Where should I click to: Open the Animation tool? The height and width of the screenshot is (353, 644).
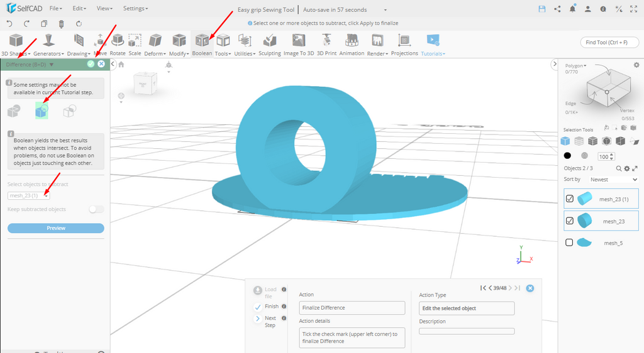point(352,45)
